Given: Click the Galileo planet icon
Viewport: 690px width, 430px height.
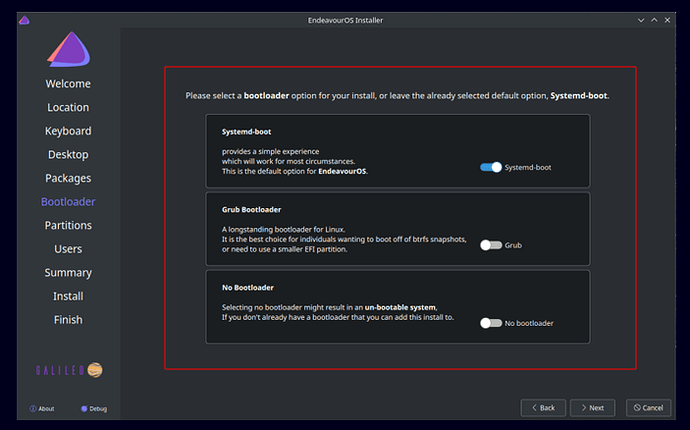Looking at the screenshot, I should pyautogui.click(x=96, y=369).
